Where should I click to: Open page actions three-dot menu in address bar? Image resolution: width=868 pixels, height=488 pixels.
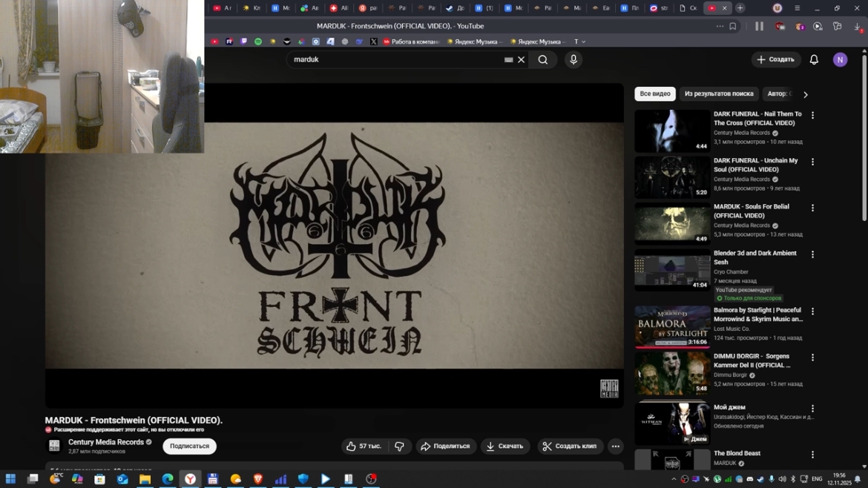720,26
